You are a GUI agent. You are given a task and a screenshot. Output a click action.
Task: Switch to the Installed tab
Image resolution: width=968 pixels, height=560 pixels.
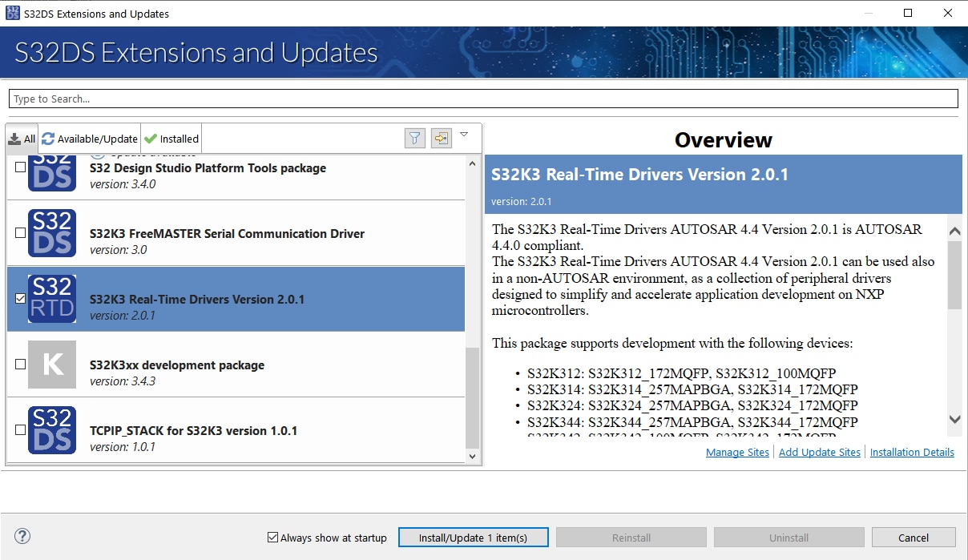[171, 139]
